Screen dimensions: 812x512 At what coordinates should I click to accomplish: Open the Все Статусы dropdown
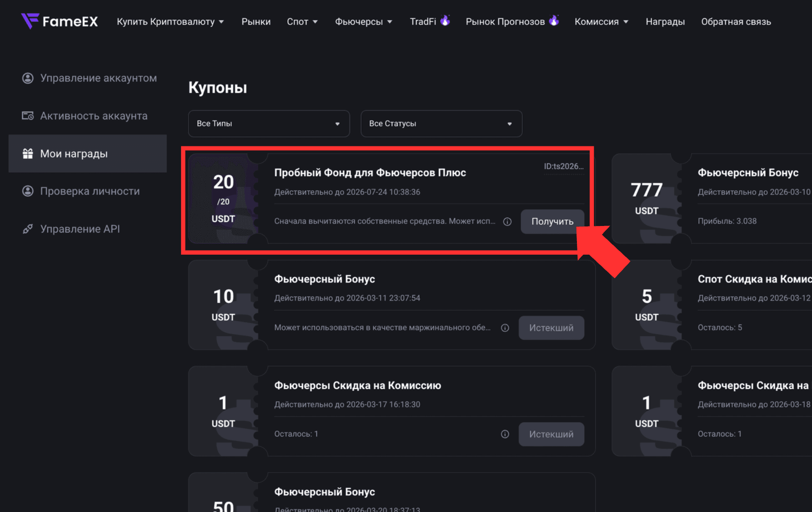(441, 124)
